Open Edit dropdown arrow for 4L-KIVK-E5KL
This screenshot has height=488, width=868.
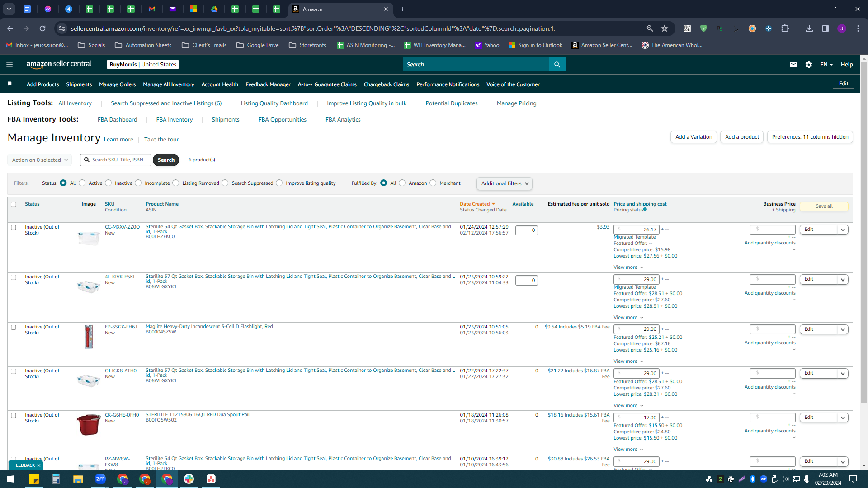(843, 280)
